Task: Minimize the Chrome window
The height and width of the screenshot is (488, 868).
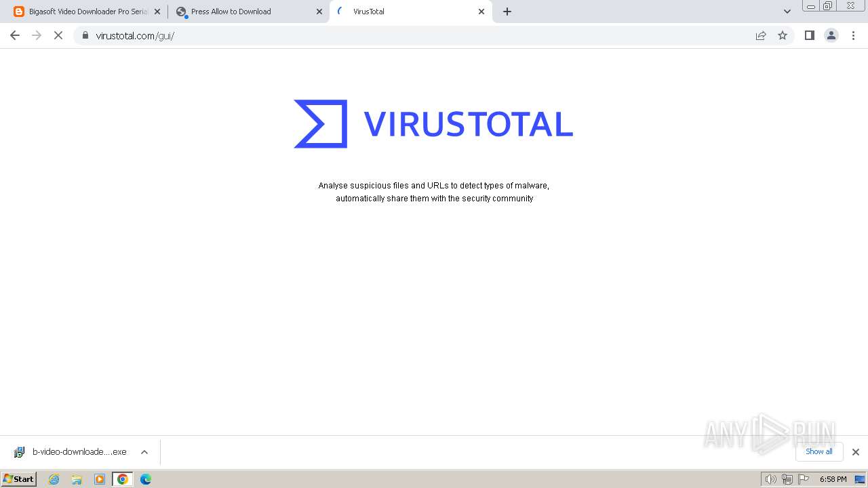Action: click(x=810, y=6)
